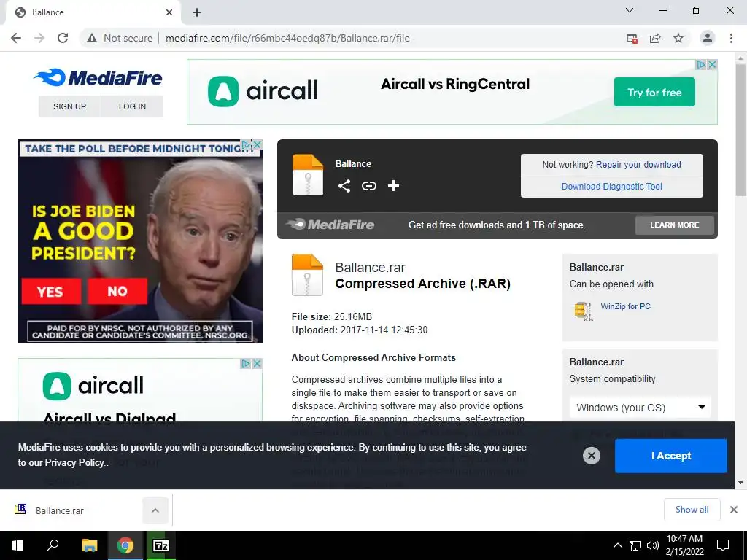Viewport: 747px width, 560px height.
Task: Click the MediaFire logo in promo bar
Action: click(x=330, y=225)
